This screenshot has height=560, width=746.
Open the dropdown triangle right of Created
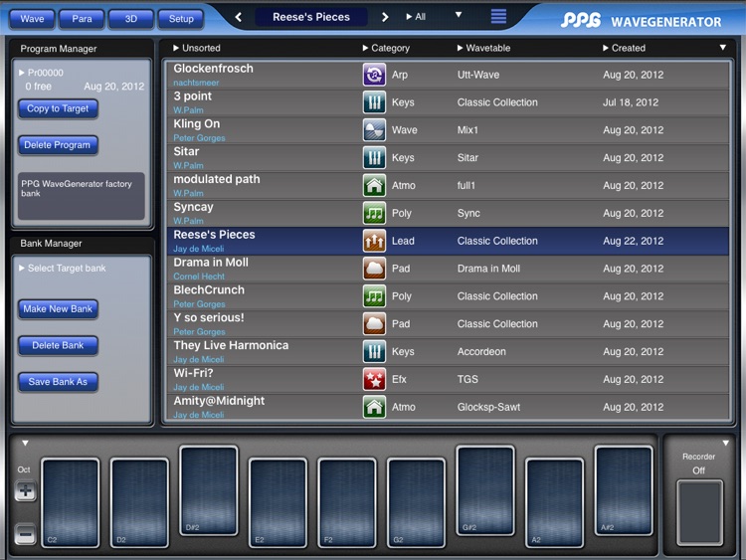tap(723, 48)
